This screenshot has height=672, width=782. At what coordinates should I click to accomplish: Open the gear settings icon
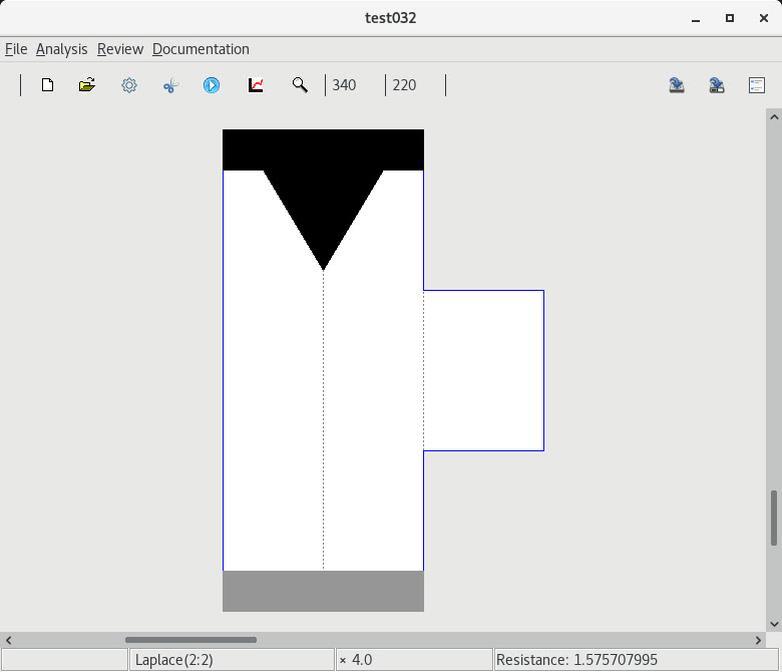tap(129, 85)
